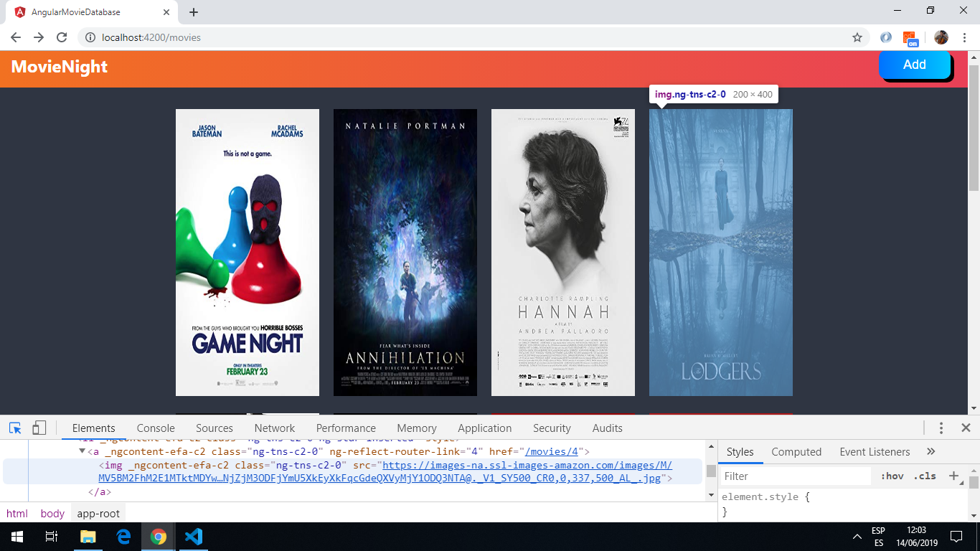Open Chrome menu three dots
This screenshot has height=551, width=980.
click(965, 37)
